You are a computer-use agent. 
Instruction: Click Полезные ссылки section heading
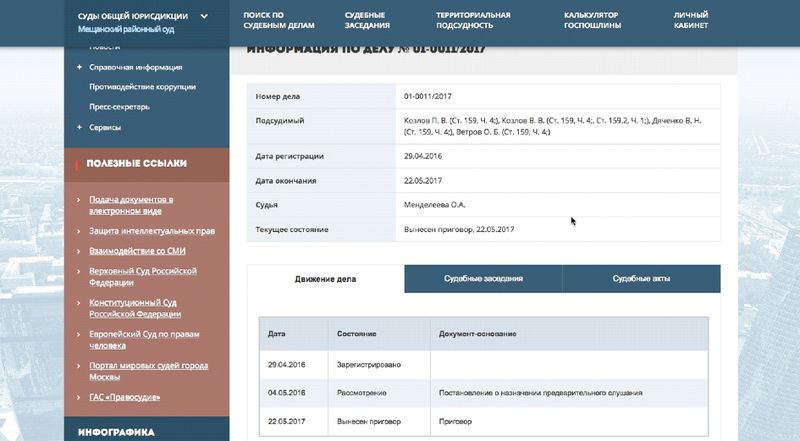coord(137,163)
